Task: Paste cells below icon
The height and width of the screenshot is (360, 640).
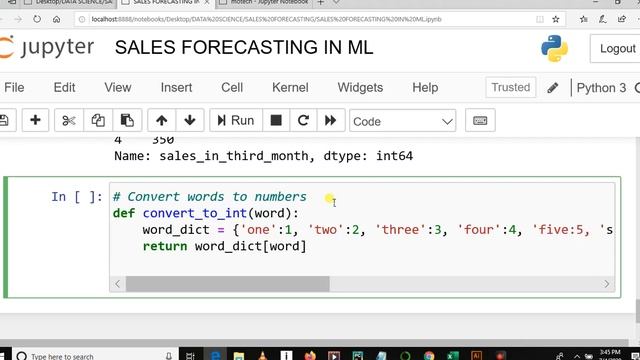Action: pos(127,120)
